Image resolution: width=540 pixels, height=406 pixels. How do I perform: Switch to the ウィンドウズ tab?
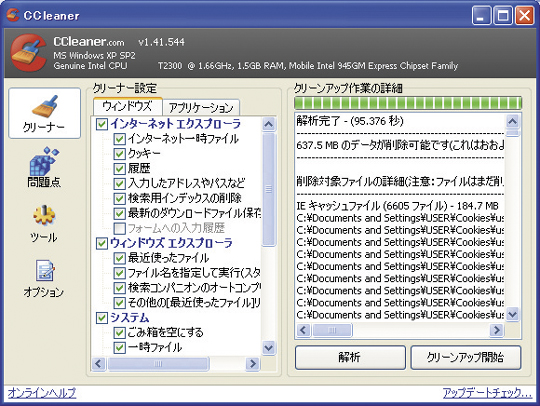[x=127, y=106]
